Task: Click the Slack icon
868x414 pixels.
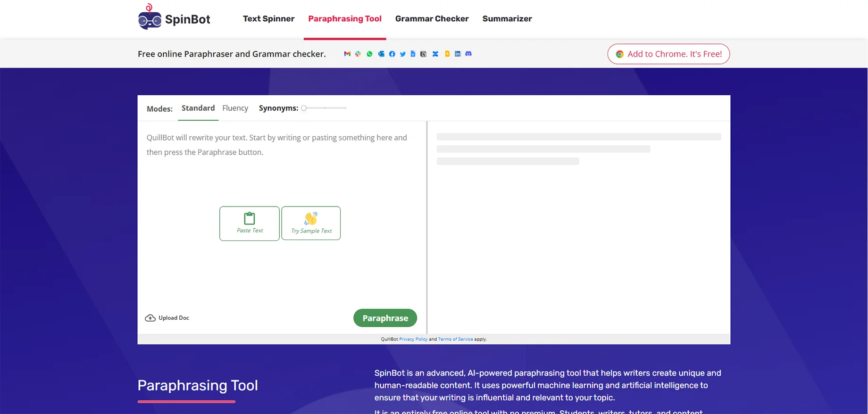Action: 358,54
